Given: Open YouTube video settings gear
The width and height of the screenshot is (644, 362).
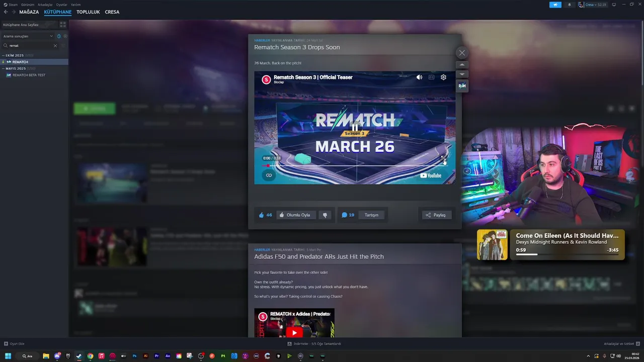Looking at the screenshot, I should tap(443, 77).
